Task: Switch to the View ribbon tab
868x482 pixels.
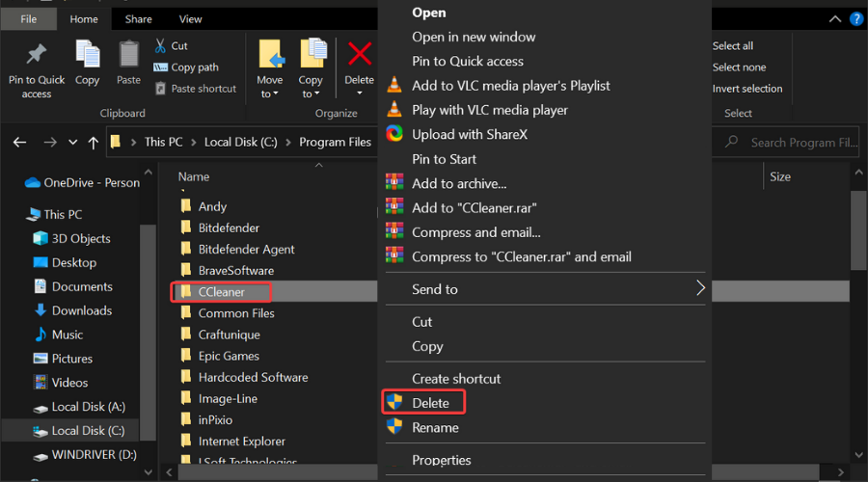Action: click(190, 19)
